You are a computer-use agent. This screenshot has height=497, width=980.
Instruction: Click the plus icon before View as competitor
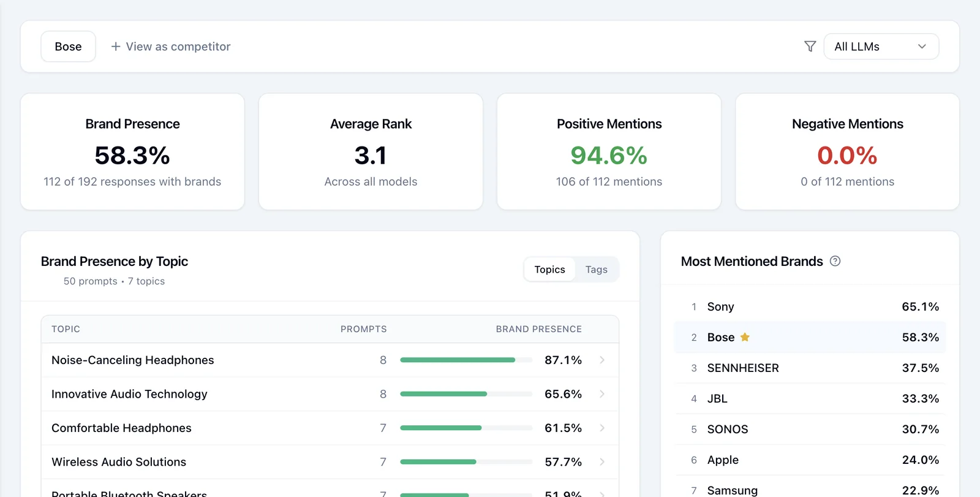115,47
